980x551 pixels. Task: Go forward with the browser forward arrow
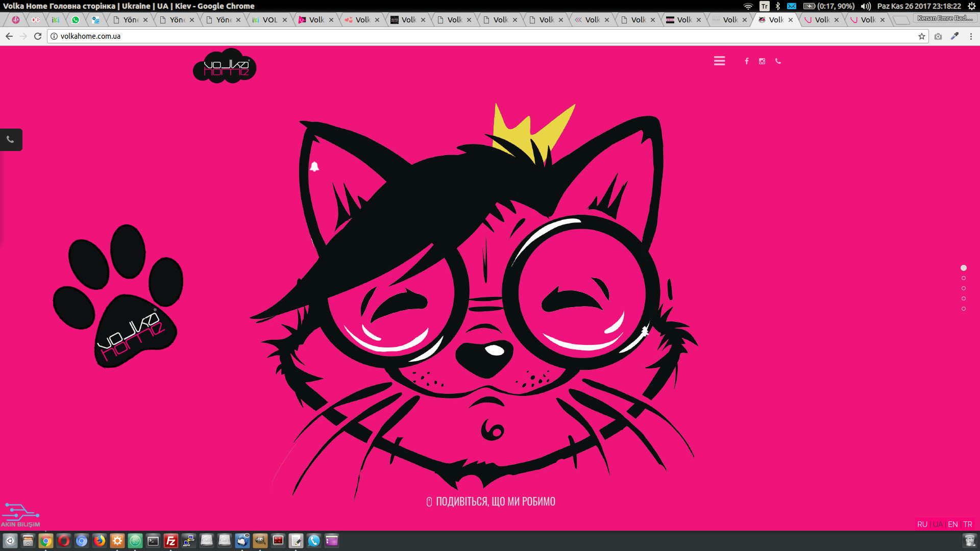click(x=23, y=36)
